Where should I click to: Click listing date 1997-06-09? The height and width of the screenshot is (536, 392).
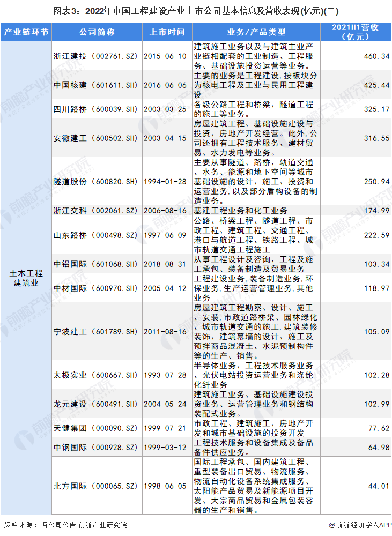[165, 235]
